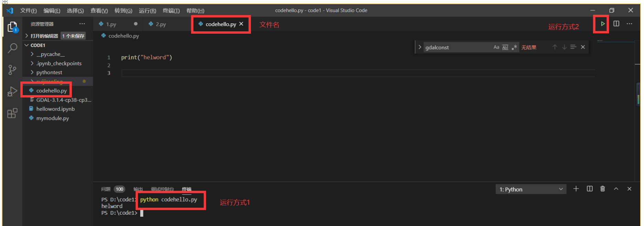Maximize the terminal panel size
This screenshot has width=644, height=226.
click(x=616, y=189)
